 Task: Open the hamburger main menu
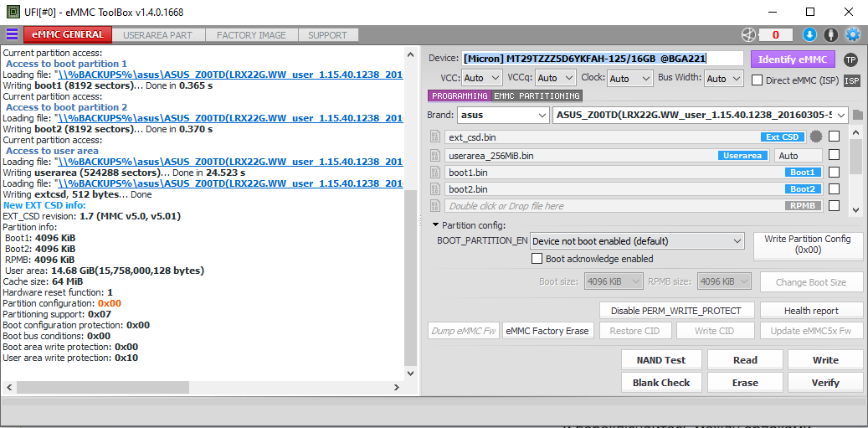(x=13, y=34)
